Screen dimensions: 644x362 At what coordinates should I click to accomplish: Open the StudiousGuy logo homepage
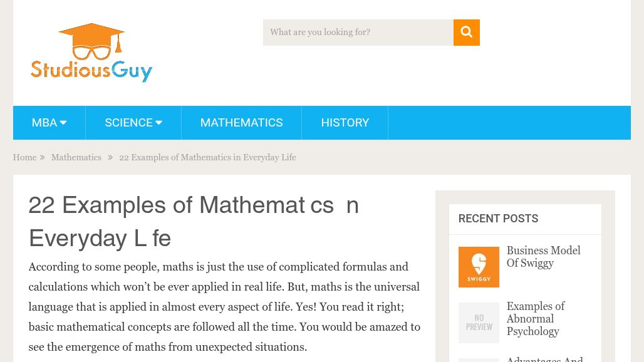(x=91, y=53)
